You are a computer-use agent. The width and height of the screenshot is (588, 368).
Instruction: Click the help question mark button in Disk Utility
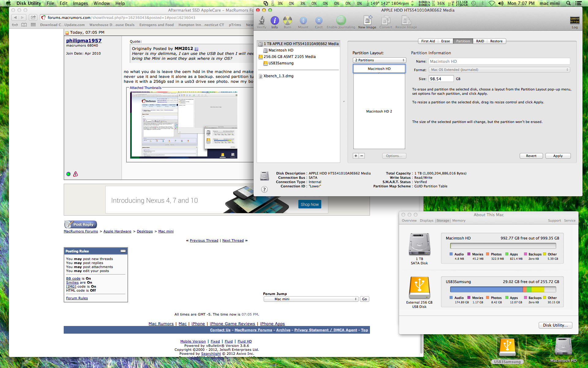coord(264,190)
